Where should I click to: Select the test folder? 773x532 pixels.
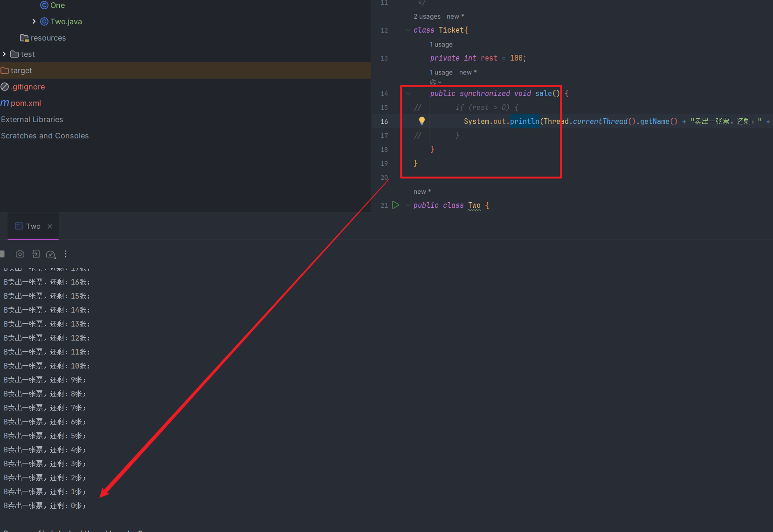[x=28, y=54]
